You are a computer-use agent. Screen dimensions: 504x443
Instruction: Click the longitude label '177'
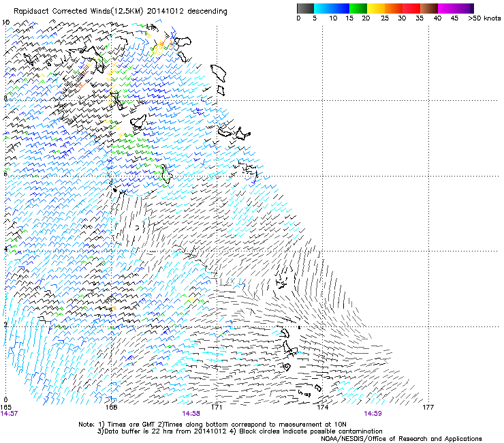(428, 408)
